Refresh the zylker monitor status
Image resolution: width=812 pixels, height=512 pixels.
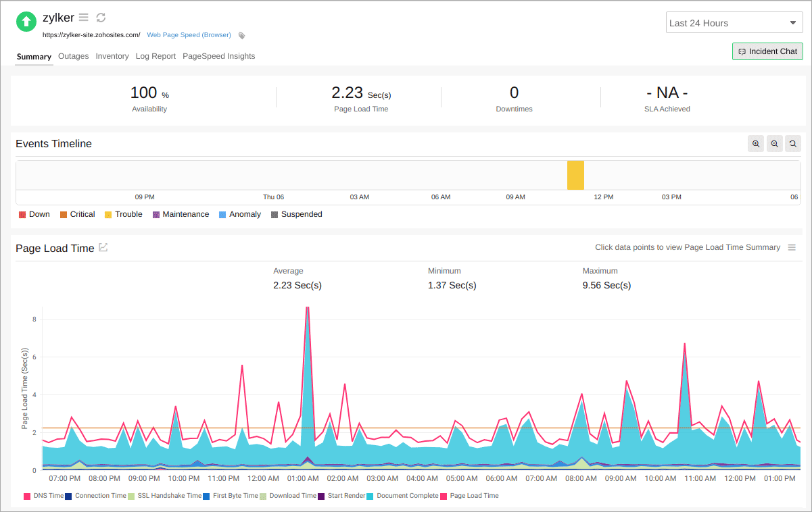tap(100, 18)
